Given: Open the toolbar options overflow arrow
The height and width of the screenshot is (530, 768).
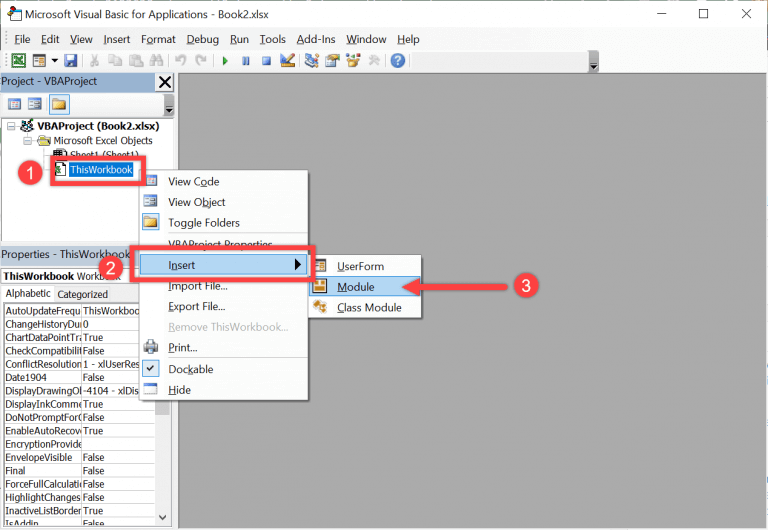Looking at the screenshot, I should 593,62.
